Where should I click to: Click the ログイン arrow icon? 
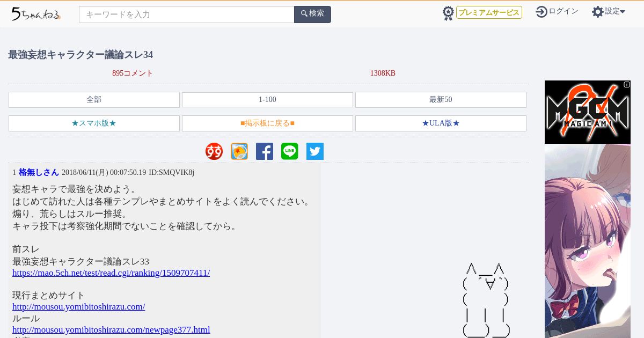(x=541, y=11)
